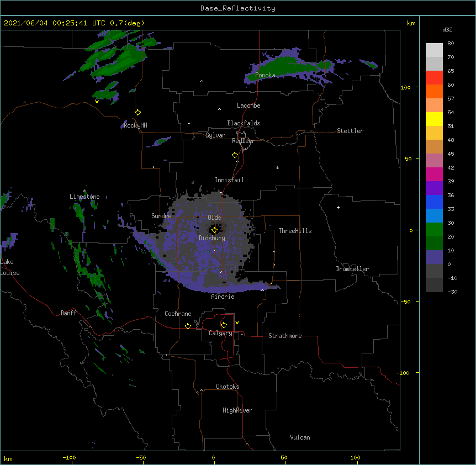Click the ThreeHills city label

click(x=295, y=231)
